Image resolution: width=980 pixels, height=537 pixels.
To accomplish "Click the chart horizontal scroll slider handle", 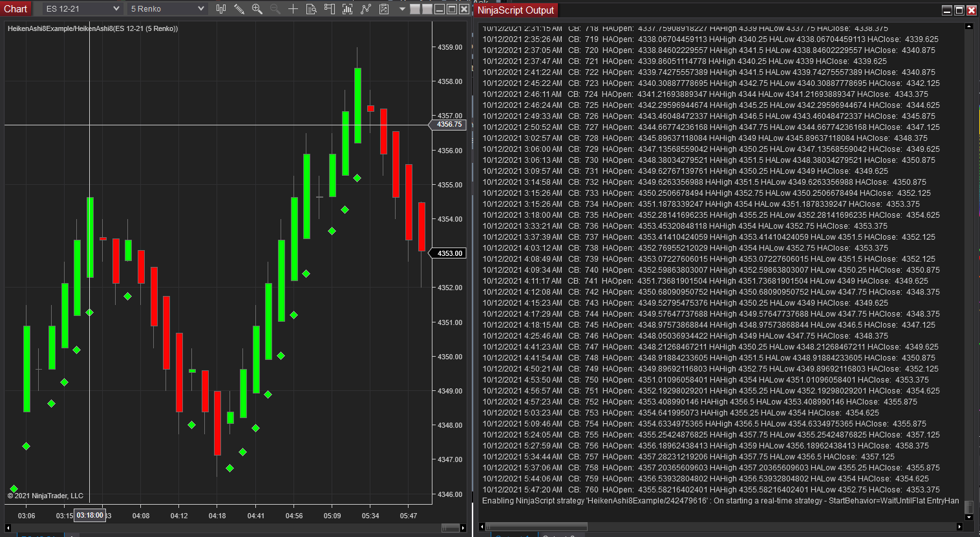I will tap(450, 528).
